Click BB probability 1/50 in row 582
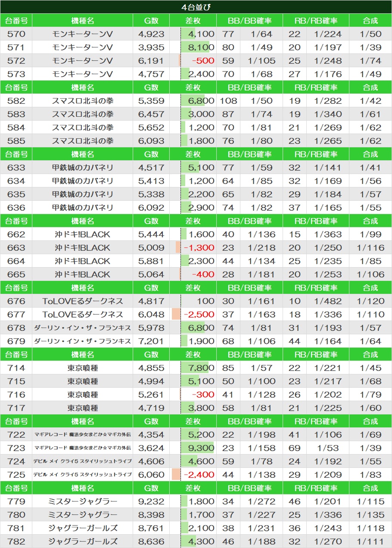392x548 pixels. click(x=261, y=101)
